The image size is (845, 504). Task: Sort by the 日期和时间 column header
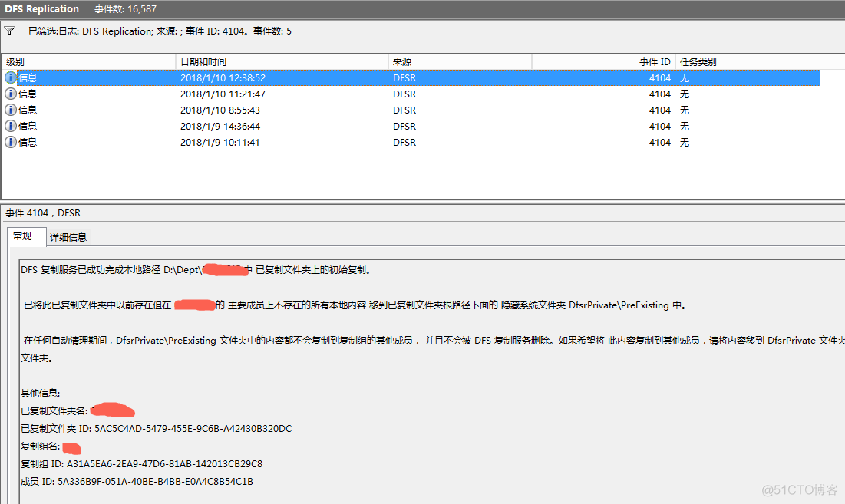tap(282, 62)
